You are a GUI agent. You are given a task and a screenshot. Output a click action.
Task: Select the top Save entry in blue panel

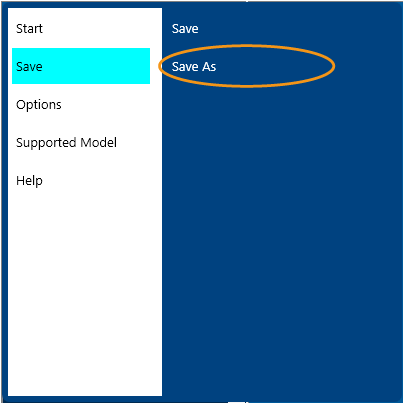(185, 29)
